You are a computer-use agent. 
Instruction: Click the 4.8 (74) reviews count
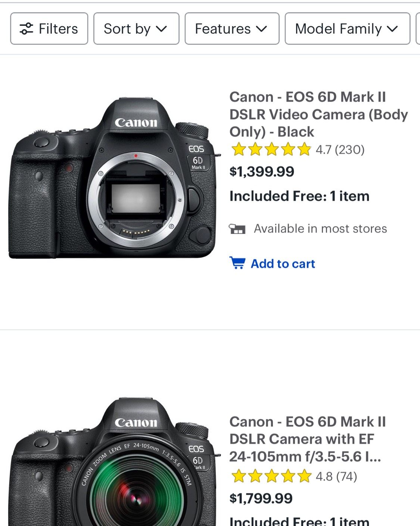(x=336, y=476)
